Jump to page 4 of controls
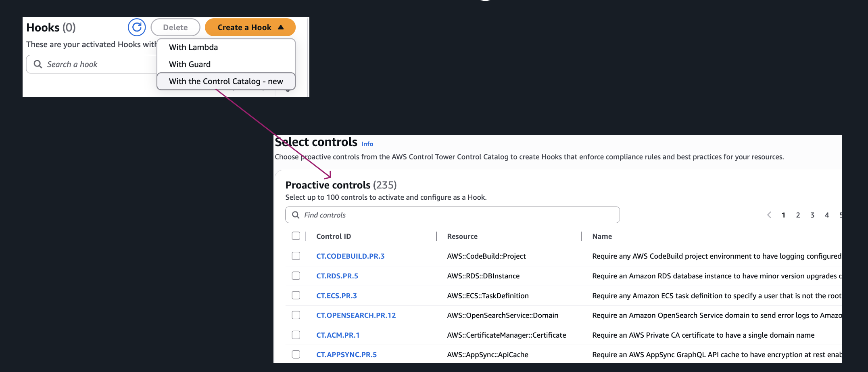Viewport: 868px width, 372px height. pos(827,215)
